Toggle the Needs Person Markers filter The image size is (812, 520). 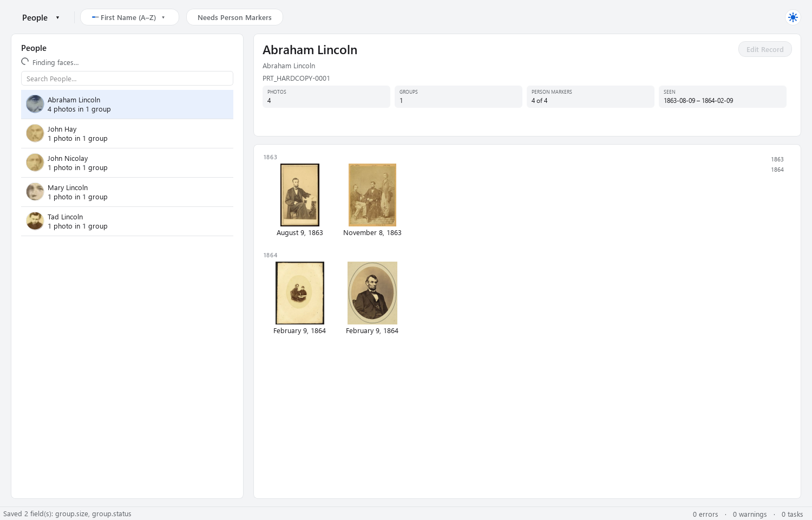[x=234, y=17]
